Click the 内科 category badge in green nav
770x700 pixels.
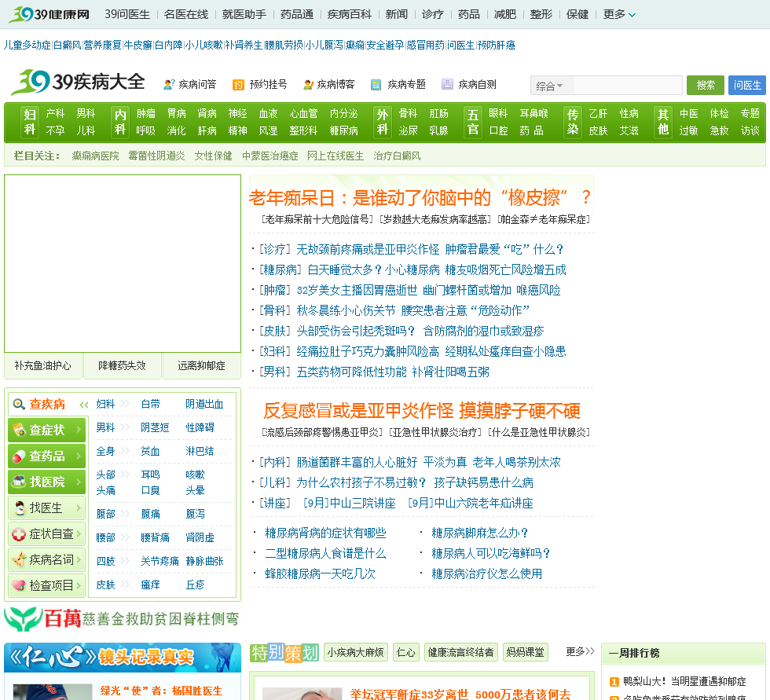(x=119, y=122)
